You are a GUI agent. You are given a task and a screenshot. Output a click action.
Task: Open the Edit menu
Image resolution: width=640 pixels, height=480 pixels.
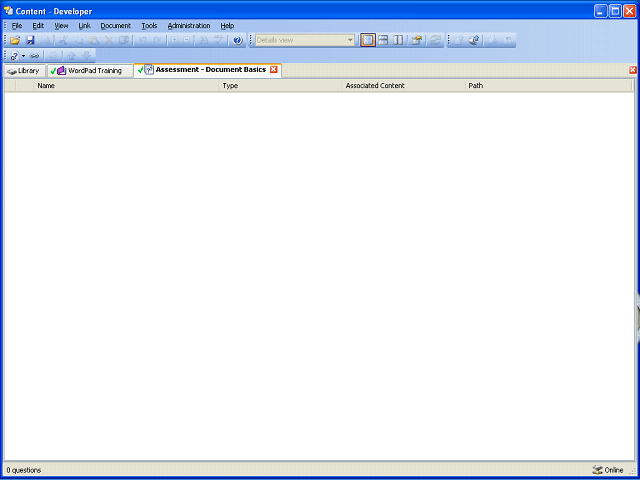click(38, 26)
